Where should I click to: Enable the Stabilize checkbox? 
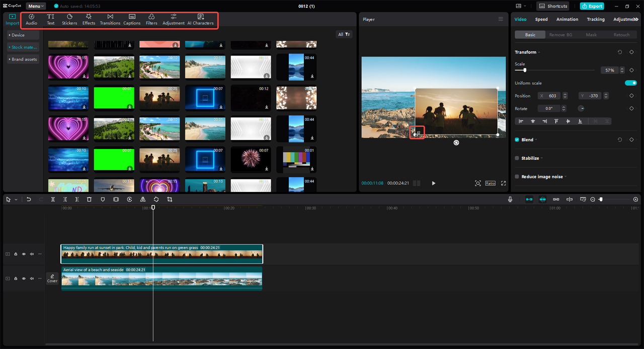click(517, 158)
